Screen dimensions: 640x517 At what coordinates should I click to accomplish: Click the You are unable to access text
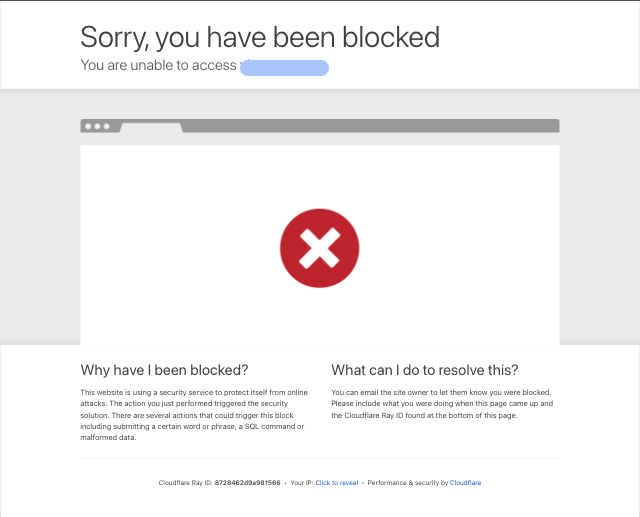[158, 65]
